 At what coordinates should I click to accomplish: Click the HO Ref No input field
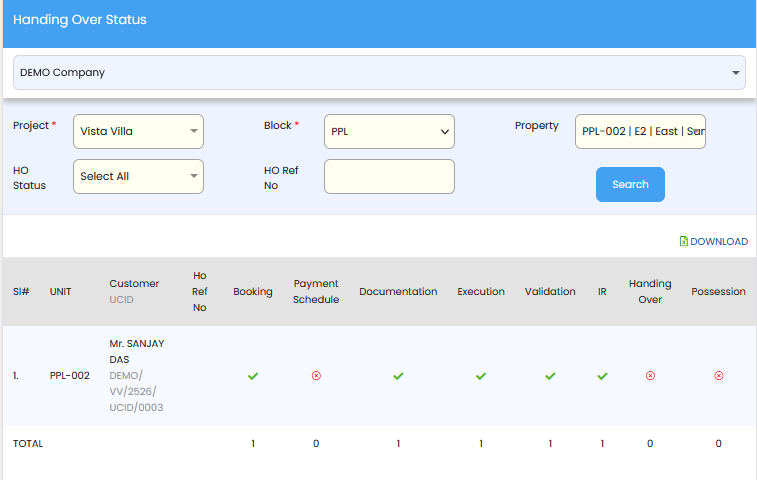pyautogui.click(x=390, y=176)
